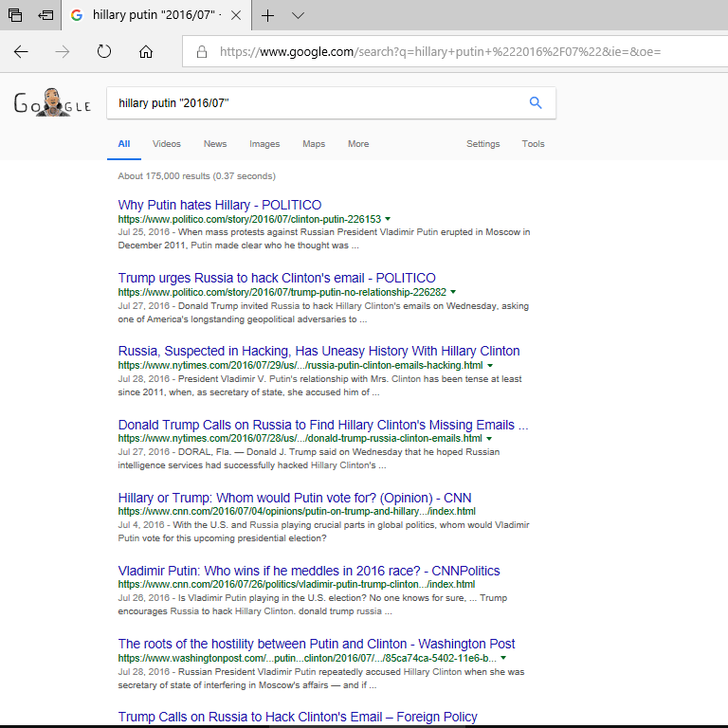Click 'About 175,000 results' stats text
Viewport: 728px width, 728px height.
197,176
